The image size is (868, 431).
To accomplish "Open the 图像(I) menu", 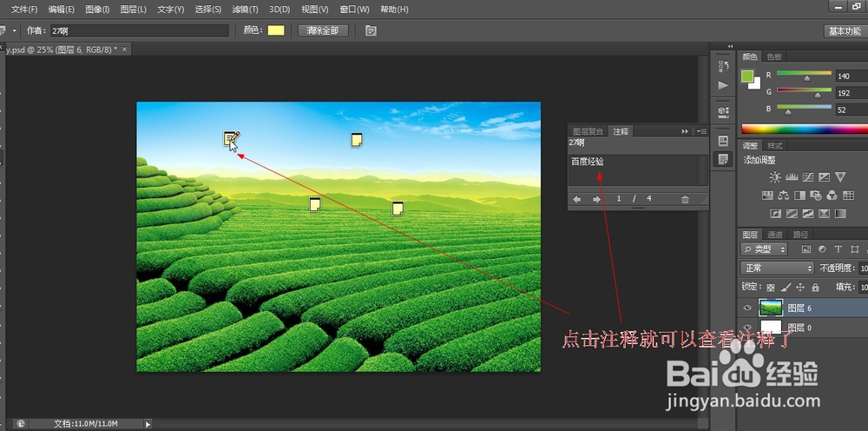I will (x=97, y=10).
